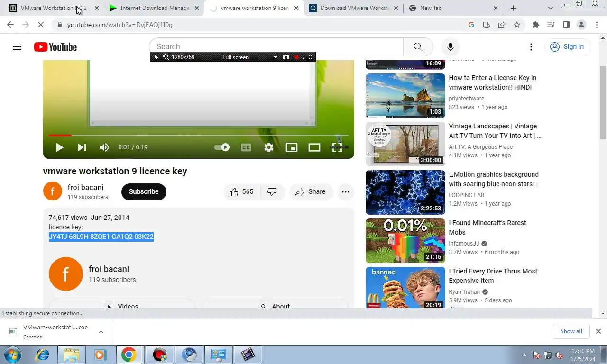Open Chrome three-dot menu

[x=597, y=25]
